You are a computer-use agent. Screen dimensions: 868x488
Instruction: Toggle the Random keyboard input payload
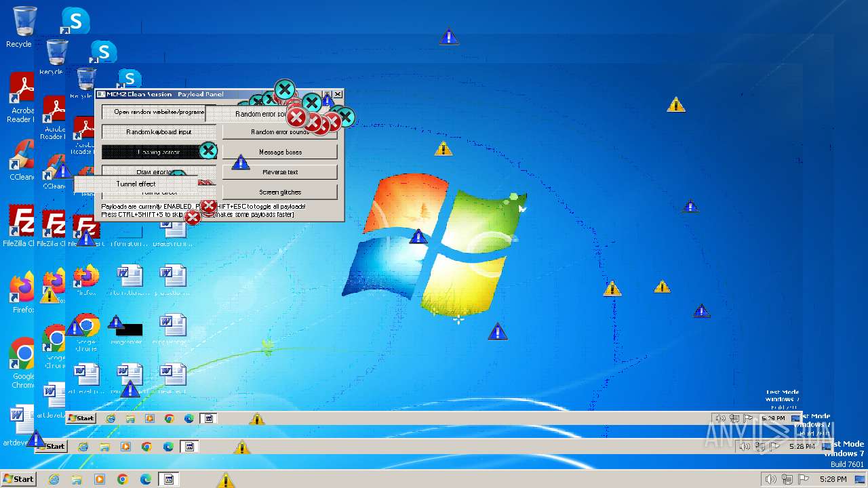click(159, 131)
